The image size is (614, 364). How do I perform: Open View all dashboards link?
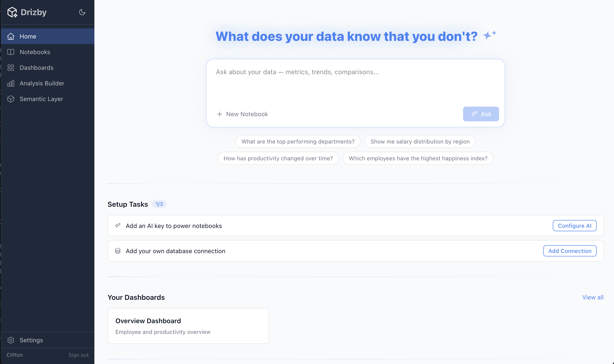click(593, 297)
